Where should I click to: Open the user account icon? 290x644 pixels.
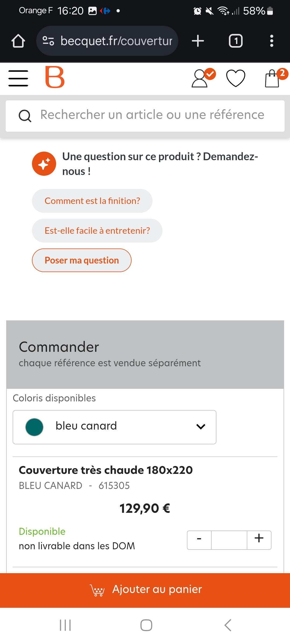[200, 78]
